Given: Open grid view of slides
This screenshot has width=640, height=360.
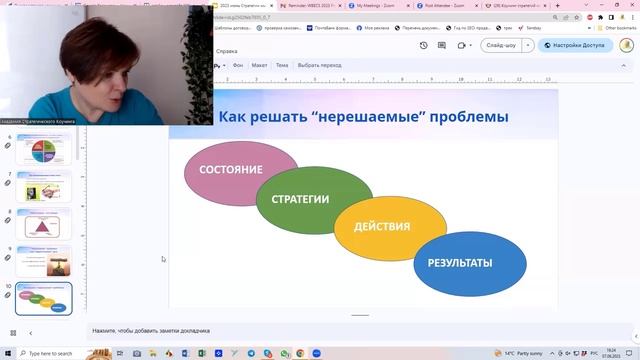Looking at the screenshot, I should (x=13, y=333).
